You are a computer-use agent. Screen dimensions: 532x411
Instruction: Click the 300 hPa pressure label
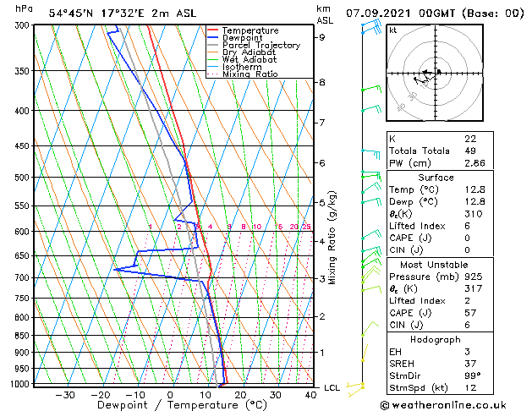click(24, 25)
